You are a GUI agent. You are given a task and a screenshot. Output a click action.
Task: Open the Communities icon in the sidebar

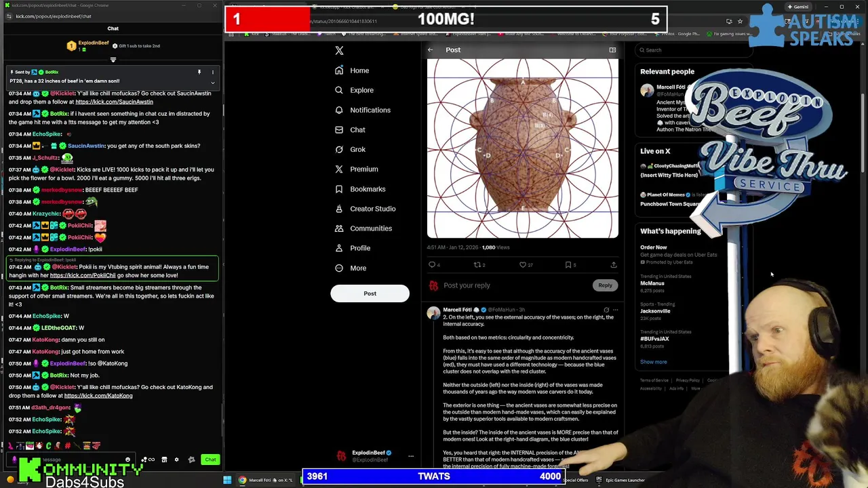339,228
